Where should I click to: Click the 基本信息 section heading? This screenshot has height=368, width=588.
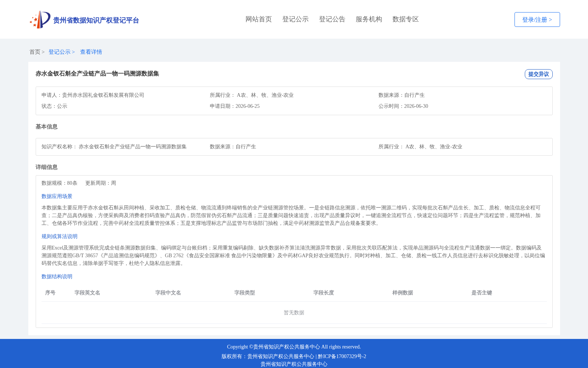[47, 127]
